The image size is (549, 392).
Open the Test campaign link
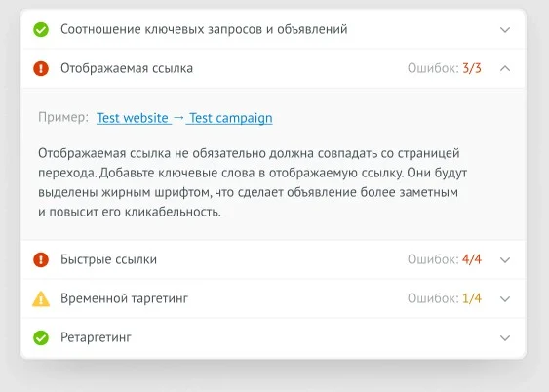tap(231, 118)
